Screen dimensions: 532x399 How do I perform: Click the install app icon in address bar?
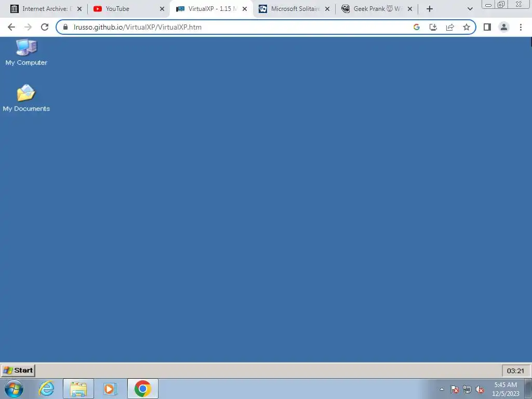coord(433,27)
